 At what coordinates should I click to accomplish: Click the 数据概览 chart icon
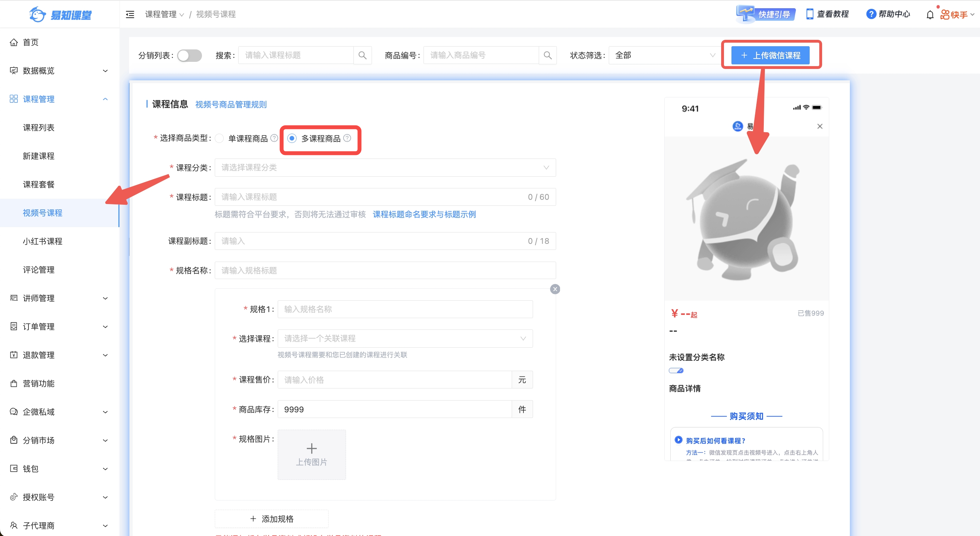[14, 71]
